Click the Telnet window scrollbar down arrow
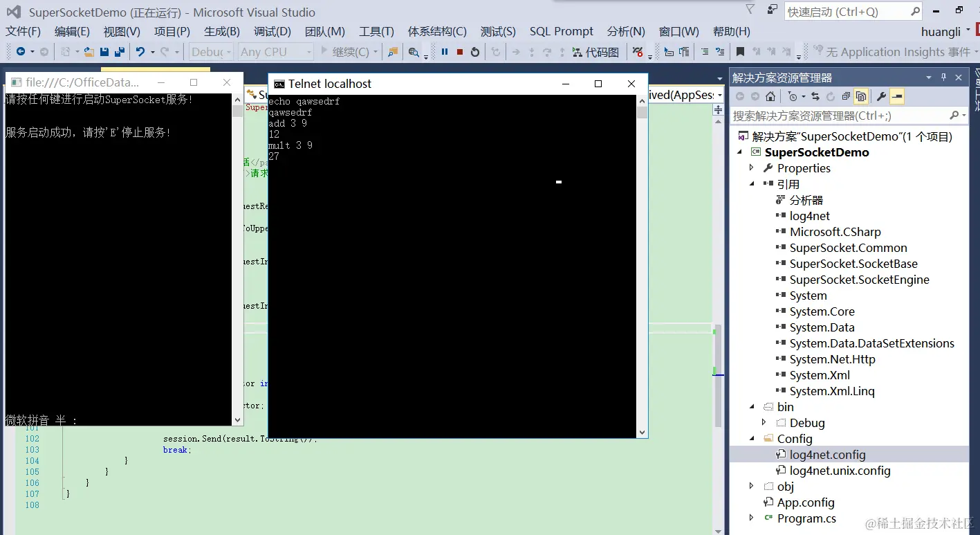Viewport: 980px width, 535px height. coord(642,433)
